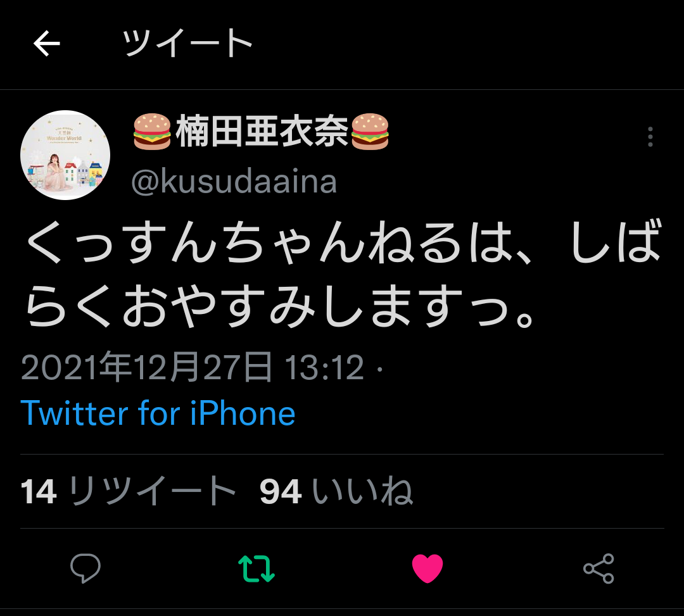684x616 pixels.
Task: Open the @kusudaaina handle profile
Action: (234, 181)
